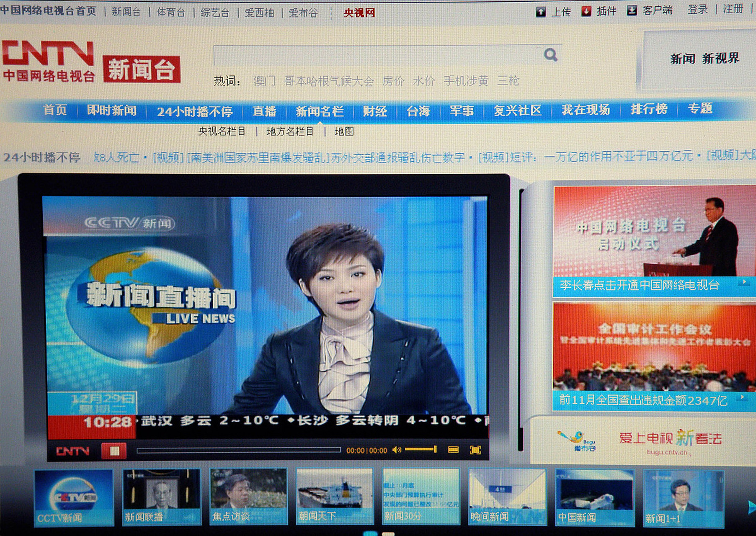Open 体育台 in the top bar
The height and width of the screenshot is (536, 756).
tap(171, 12)
